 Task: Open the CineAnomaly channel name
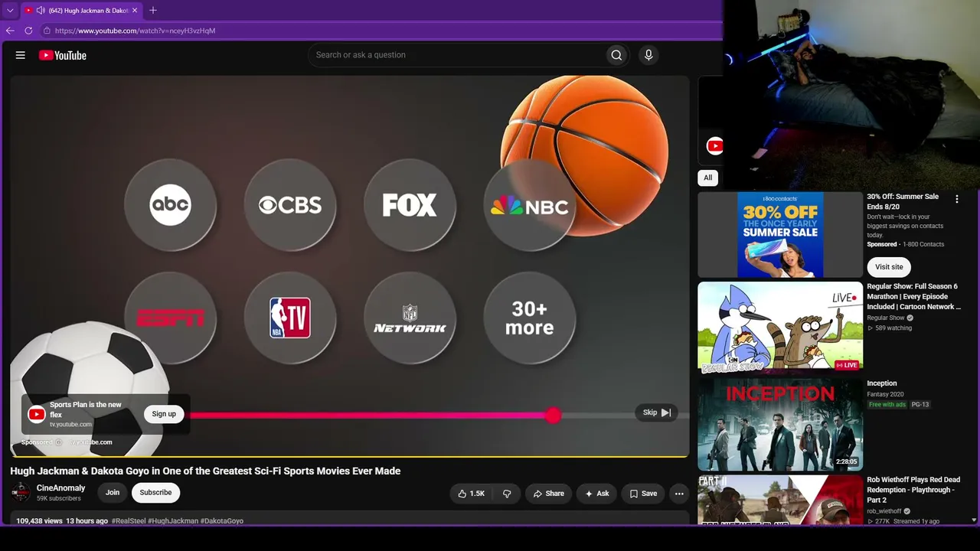click(61, 488)
